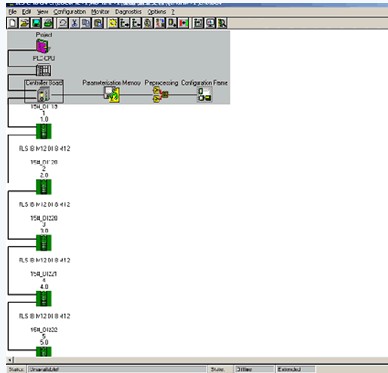The image size is (388, 373).
Task: Click the Configuration Frame icon
Action: point(204,94)
